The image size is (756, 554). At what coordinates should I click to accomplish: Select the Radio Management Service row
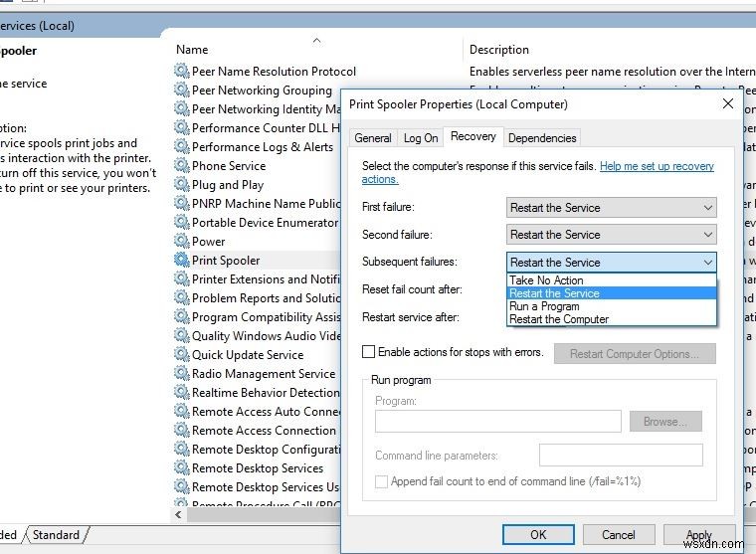[257, 373]
